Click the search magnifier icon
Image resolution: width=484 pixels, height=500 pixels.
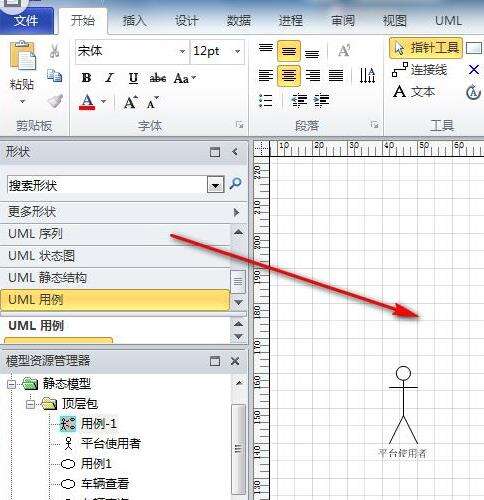pos(236,183)
